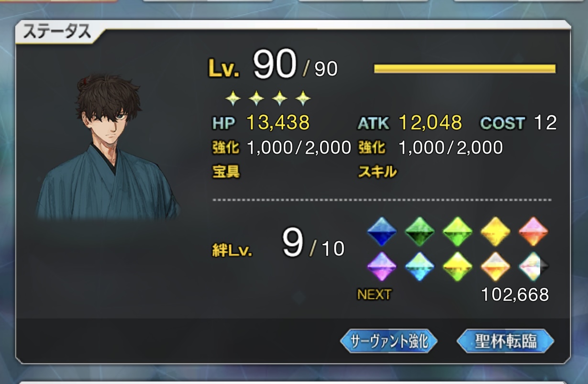This screenshot has height=384, width=588.
Task: Click the スキル skill label
Action: (377, 171)
